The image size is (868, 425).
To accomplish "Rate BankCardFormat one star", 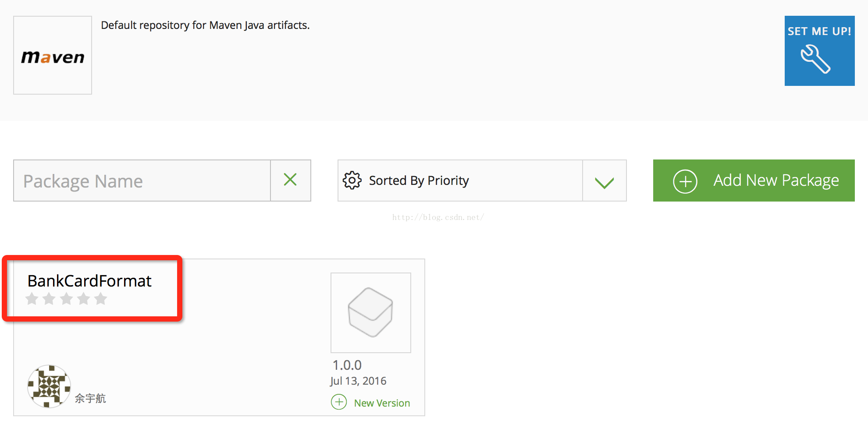I will pos(32,299).
